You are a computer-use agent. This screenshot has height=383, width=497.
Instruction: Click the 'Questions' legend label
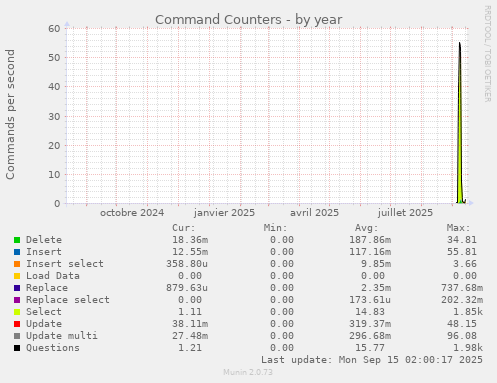pos(53,348)
